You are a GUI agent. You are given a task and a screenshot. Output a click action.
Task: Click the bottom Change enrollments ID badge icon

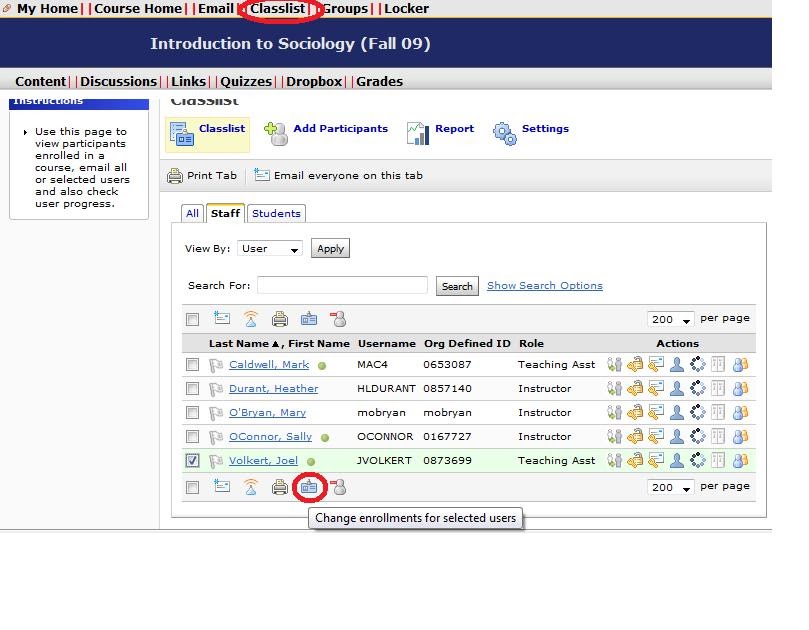click(309, 487)
